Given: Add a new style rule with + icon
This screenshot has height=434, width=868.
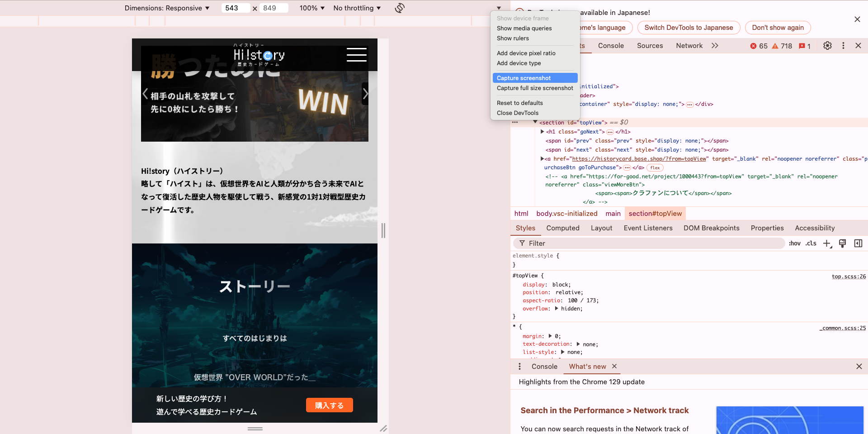Looking at the screenshot, I should tap(827, 243).
